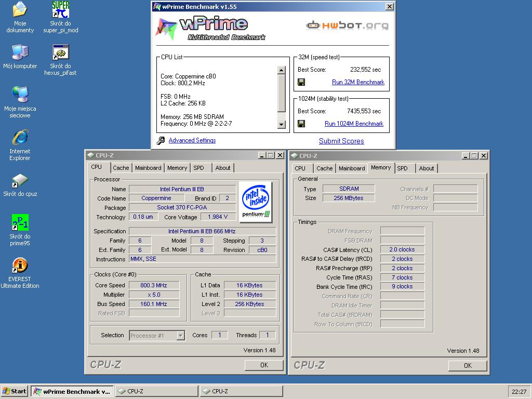The height and width of the screenshot is (399, 532).
Task: Click 'Memory: 256 MB SDRAM' line in CPU List
Action: pyautogui.click(x=192, y=117)
